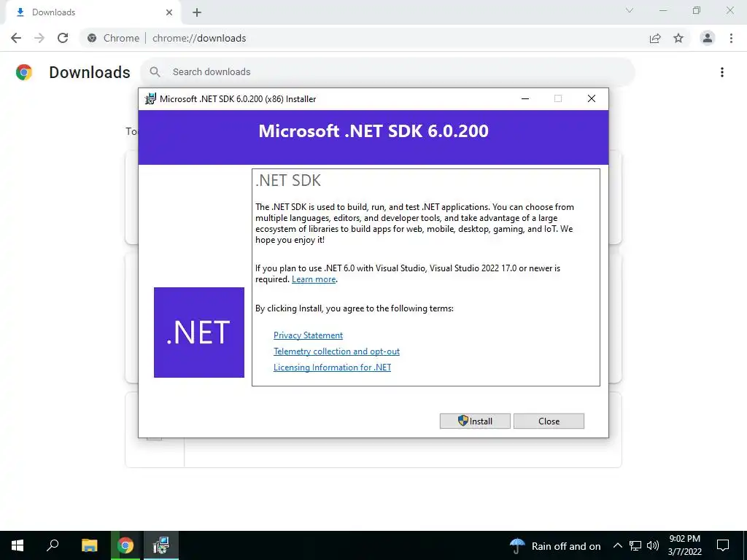Close the Downloads tab
This screenshot has width=747, height=560.
[x=169, y=12]
